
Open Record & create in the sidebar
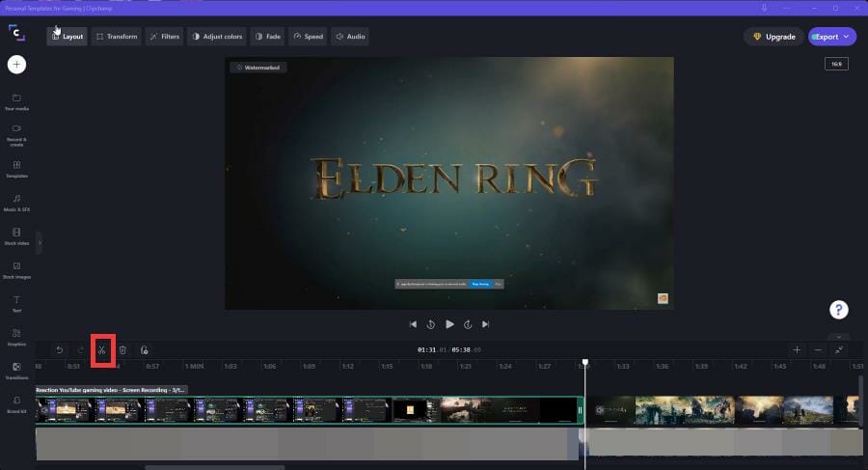click(x=16, y=135)
